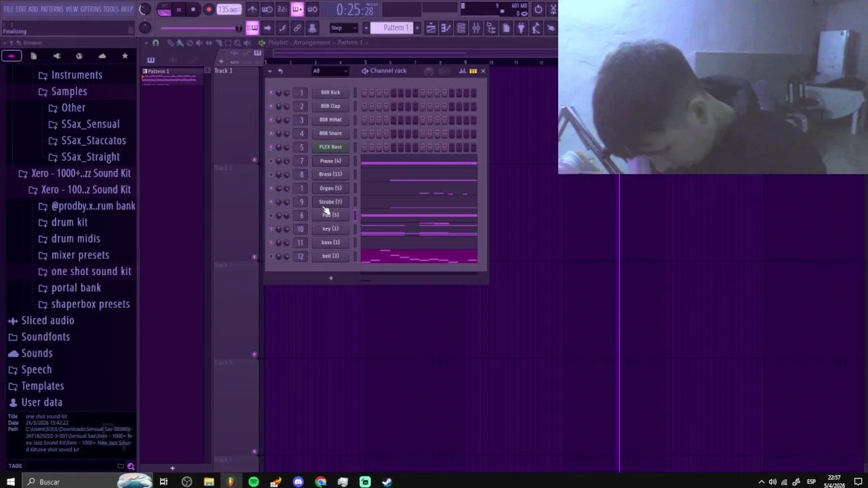
Task: Arm the record button
Action: coord(208,9)
